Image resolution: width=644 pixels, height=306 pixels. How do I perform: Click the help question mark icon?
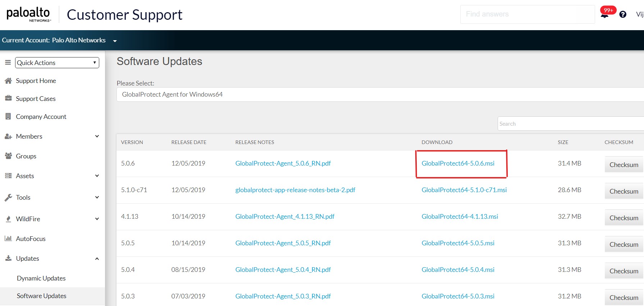(x=623, y=14)
